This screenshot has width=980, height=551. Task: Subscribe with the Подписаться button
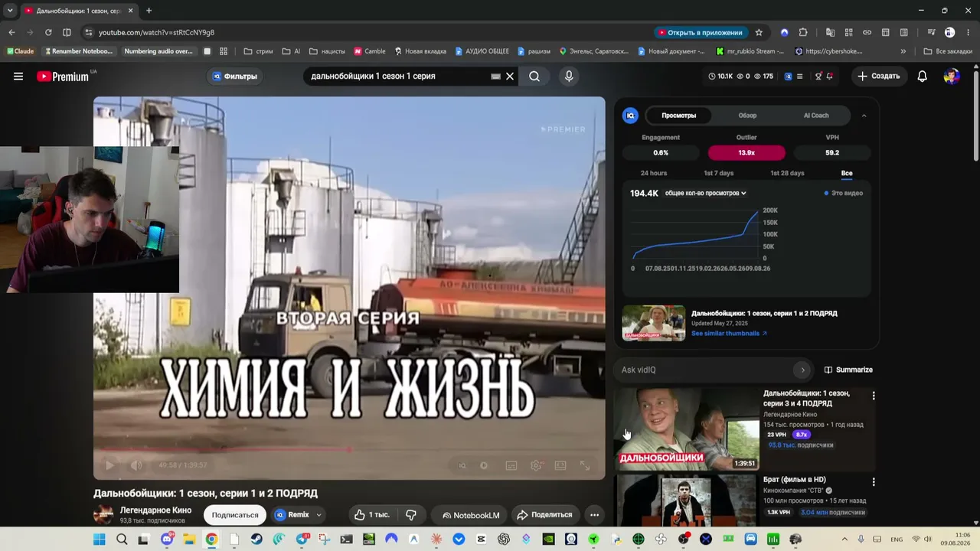(x=235, y=515)
